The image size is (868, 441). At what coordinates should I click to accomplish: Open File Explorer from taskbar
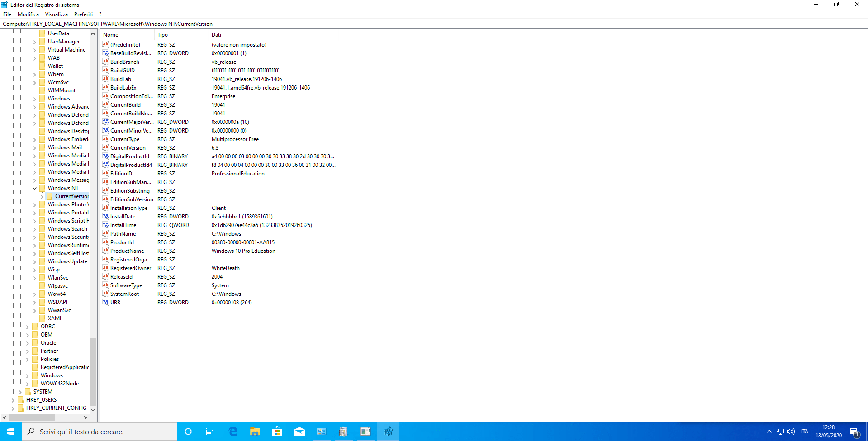[x=255, y=432]
